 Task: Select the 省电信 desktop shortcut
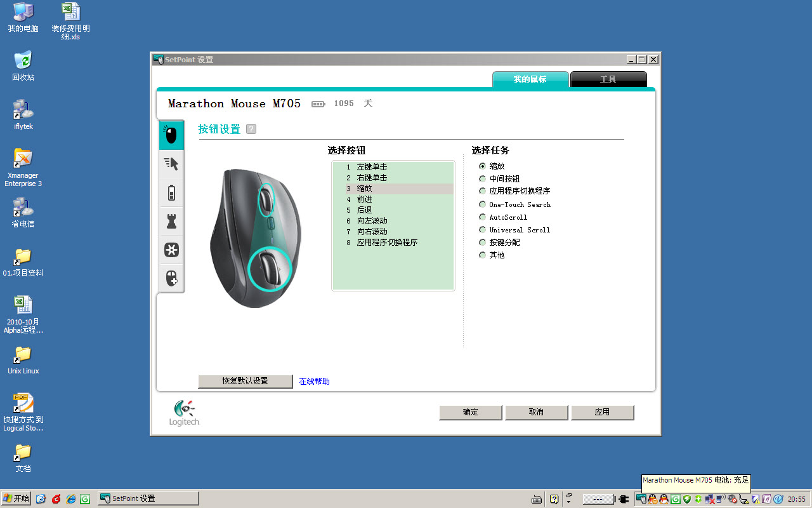tap(23, 212)
